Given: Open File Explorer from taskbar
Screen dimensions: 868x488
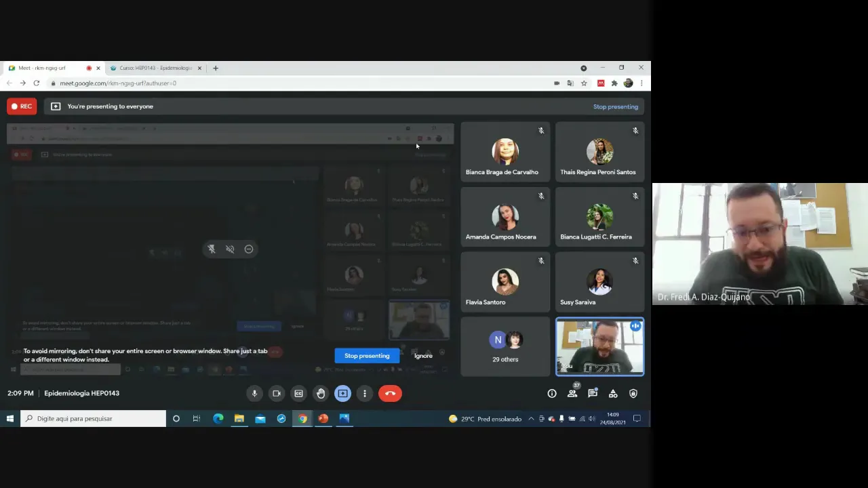Looking at the screenshot, I should 239,419.
